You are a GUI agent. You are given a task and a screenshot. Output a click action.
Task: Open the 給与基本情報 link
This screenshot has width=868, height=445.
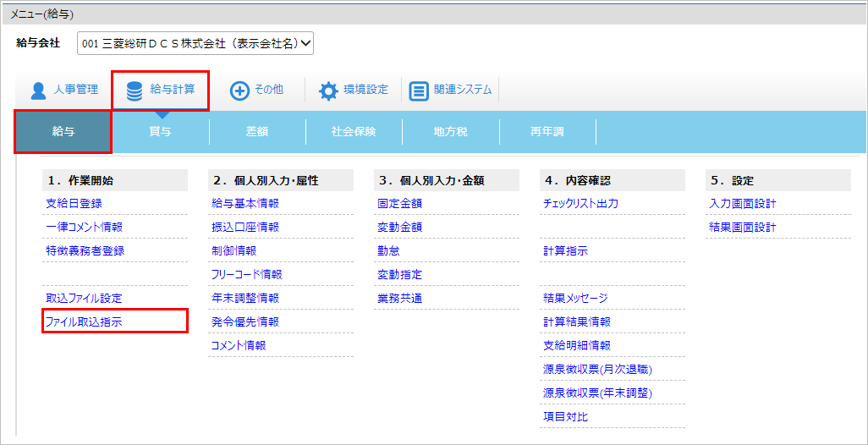pos(245,204)
